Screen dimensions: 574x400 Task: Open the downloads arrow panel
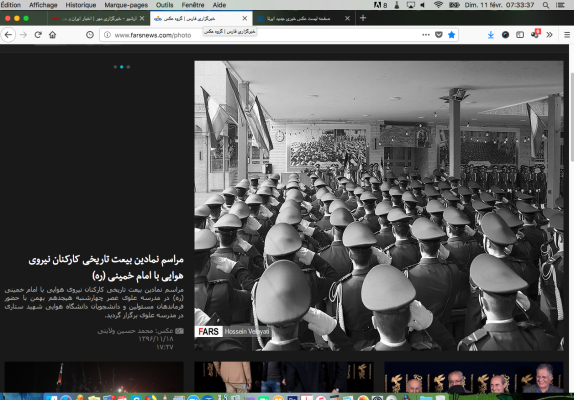click(491, 35)
